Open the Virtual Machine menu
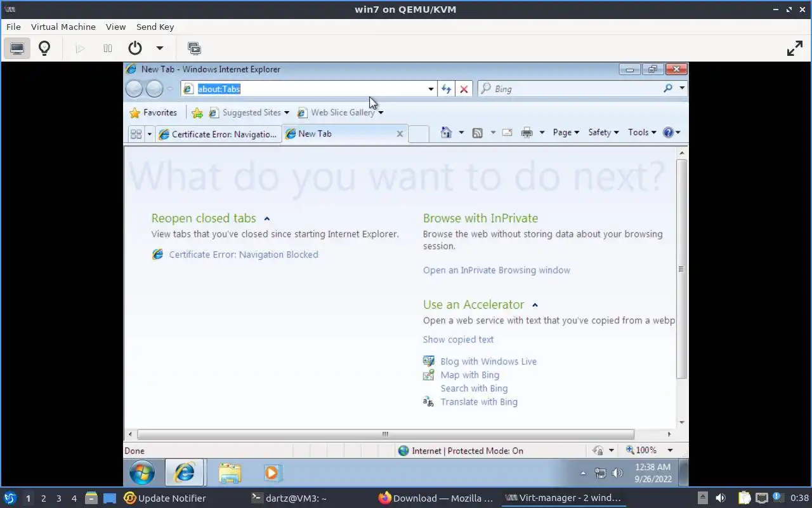The width and height of the screenshot is (812, 508). tap(63, 27)
